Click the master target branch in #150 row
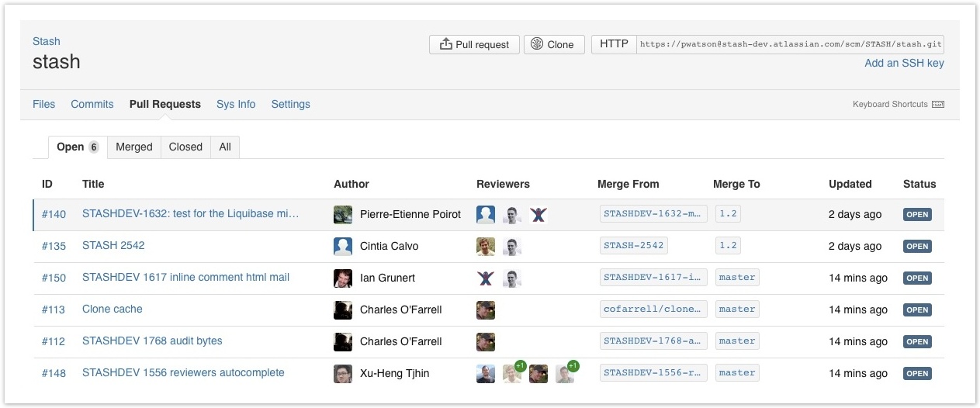 click(737, 278)
